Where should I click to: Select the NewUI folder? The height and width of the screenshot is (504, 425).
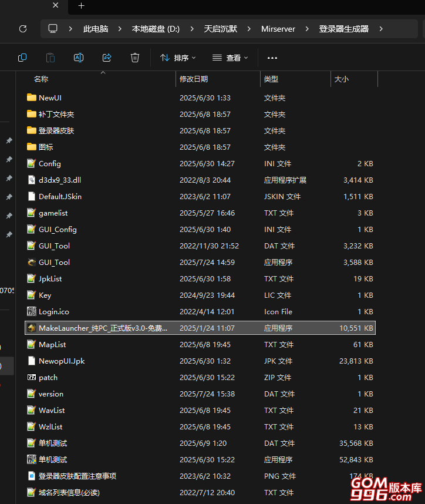click(x=50, y=98)
